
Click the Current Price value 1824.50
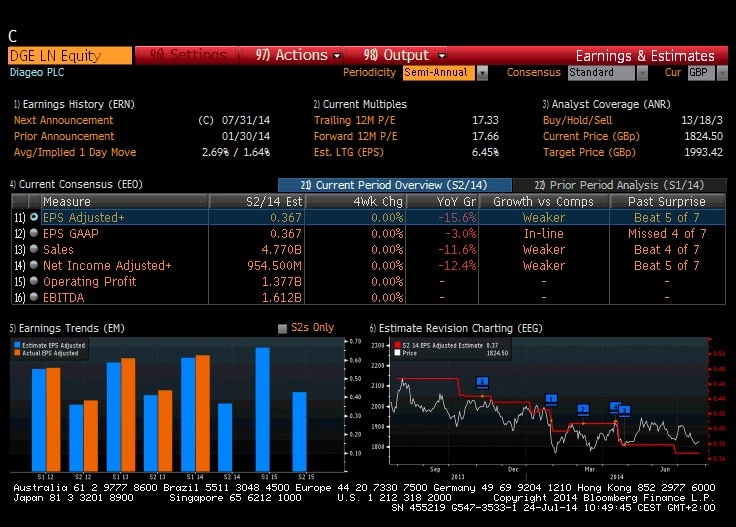click(703, 136)
